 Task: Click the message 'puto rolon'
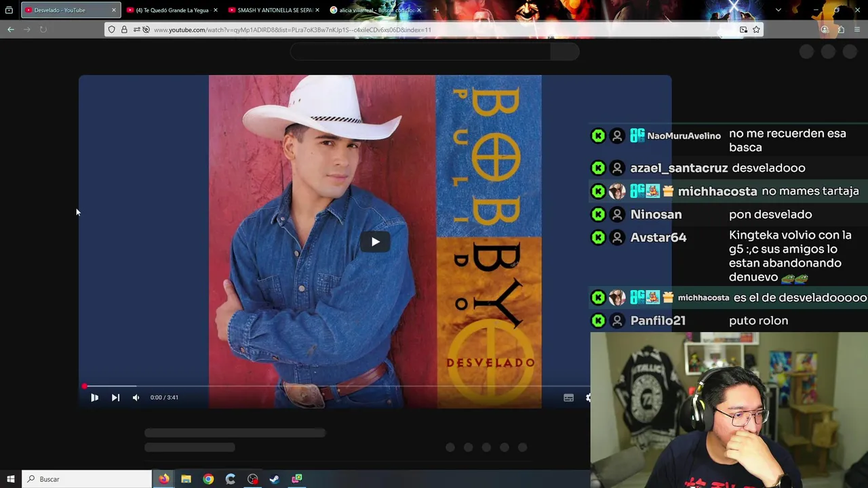coord(758,321)
